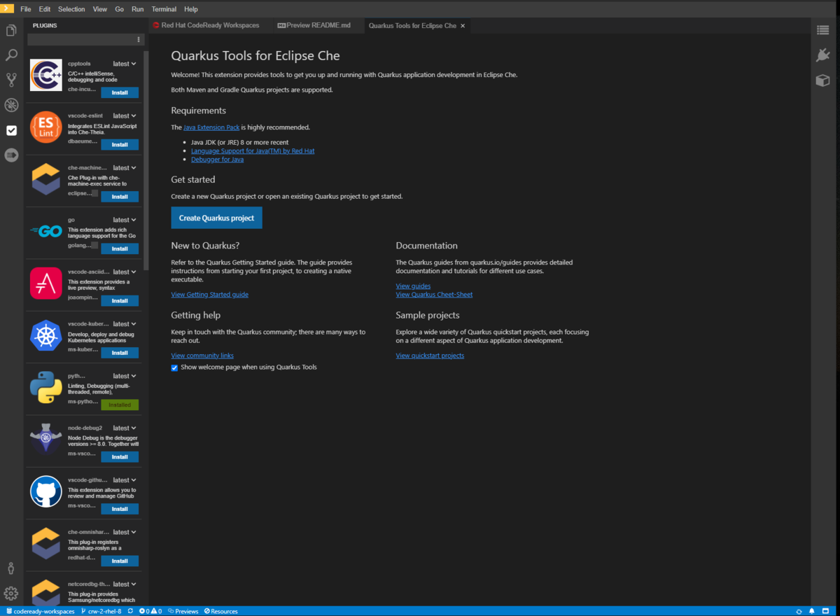840x616 pixels.
Task: Install the vscode-kubernetes plugin
Action: pyautogui.click(x=120, y=353)
